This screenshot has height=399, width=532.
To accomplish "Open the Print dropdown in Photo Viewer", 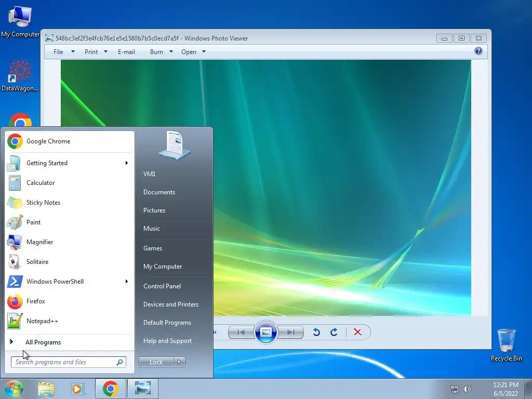I will (96, 52).
